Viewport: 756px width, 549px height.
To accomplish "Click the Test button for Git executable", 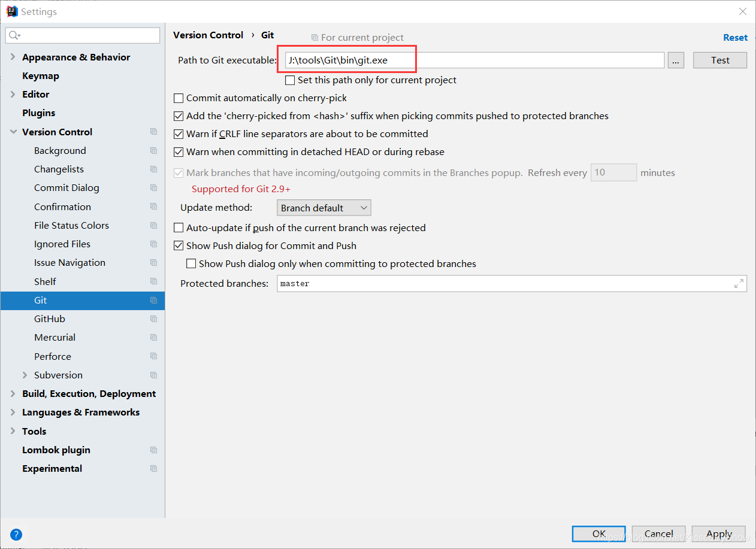I will (x=720, y=60).
